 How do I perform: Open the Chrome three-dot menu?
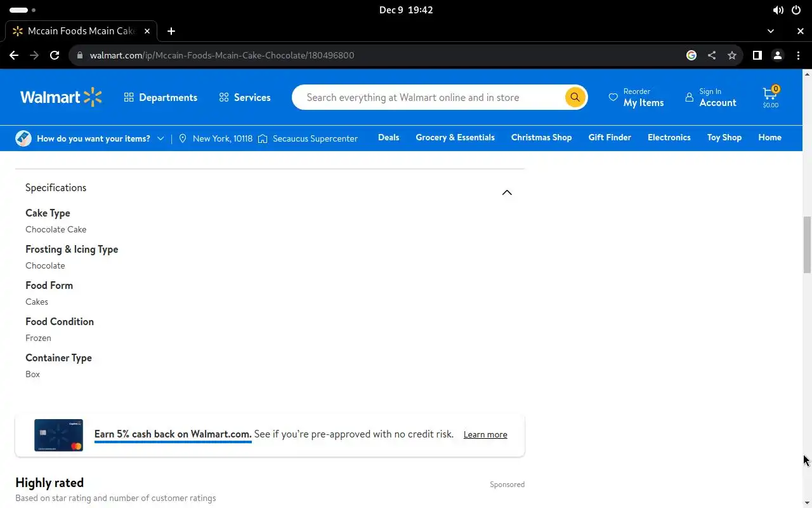click(x=798, y=55)
